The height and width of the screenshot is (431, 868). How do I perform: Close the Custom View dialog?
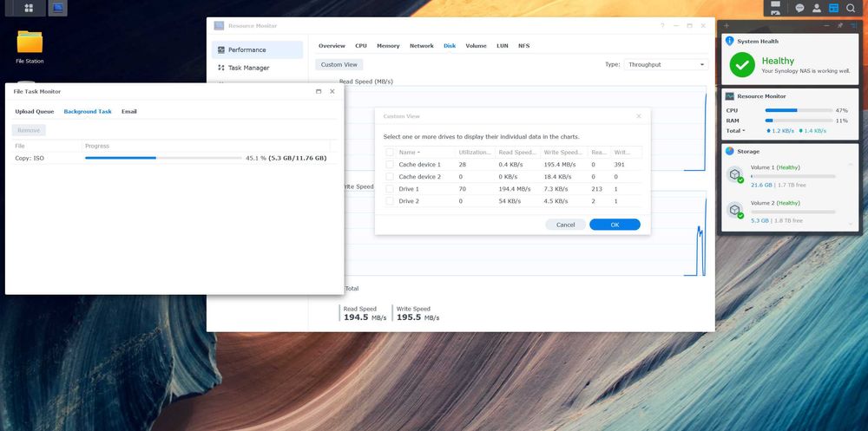pos(639,116)
